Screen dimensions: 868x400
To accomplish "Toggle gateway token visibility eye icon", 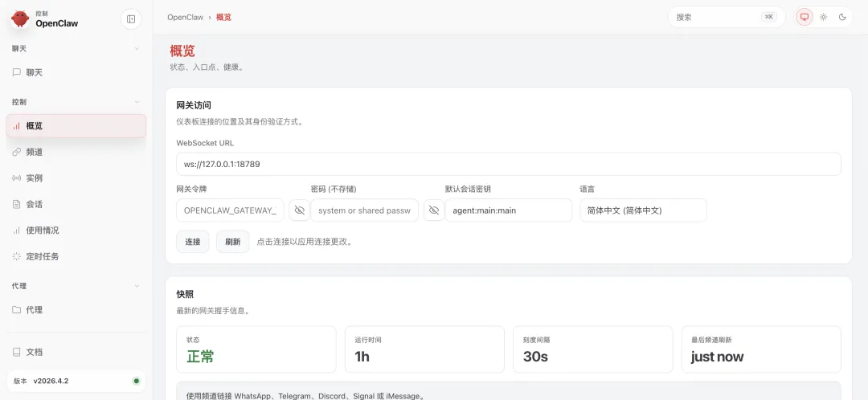I will click(x=300, y=210).
